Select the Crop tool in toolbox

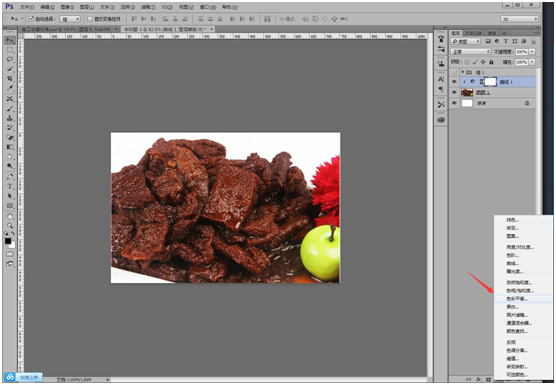pos(10,78)
